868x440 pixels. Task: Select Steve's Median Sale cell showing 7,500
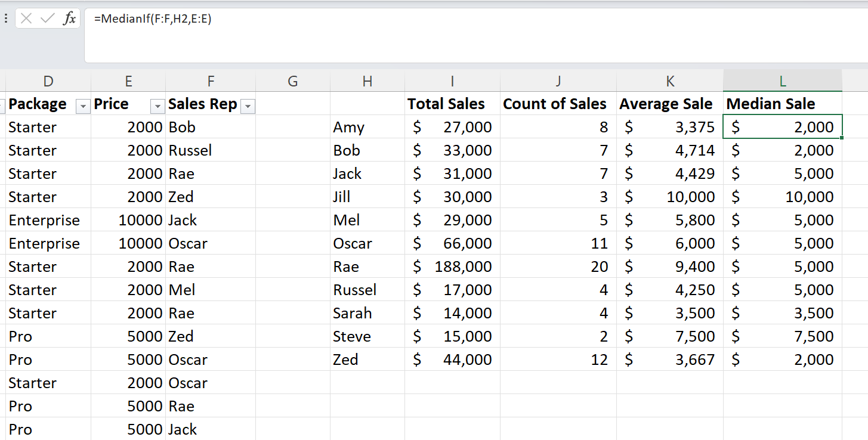tap(782, 336)
